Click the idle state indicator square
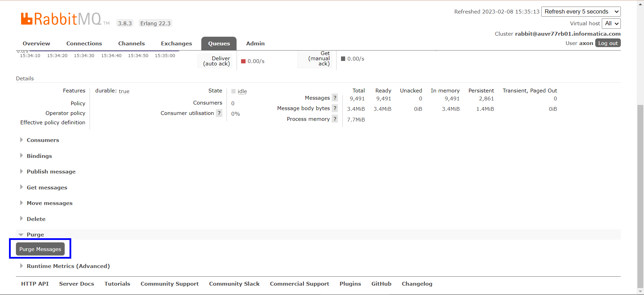The height and width of the screenshot is (295, 644). click(x=233, y=91)
